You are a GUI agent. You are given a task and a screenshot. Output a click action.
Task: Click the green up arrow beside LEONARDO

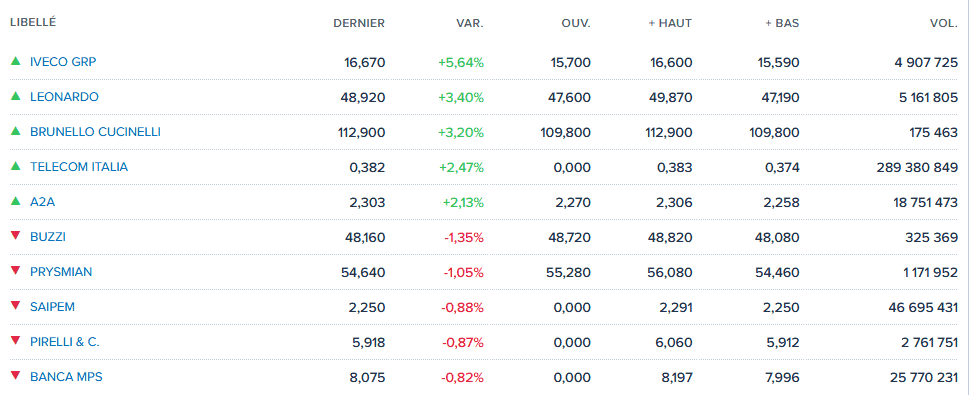15,96
